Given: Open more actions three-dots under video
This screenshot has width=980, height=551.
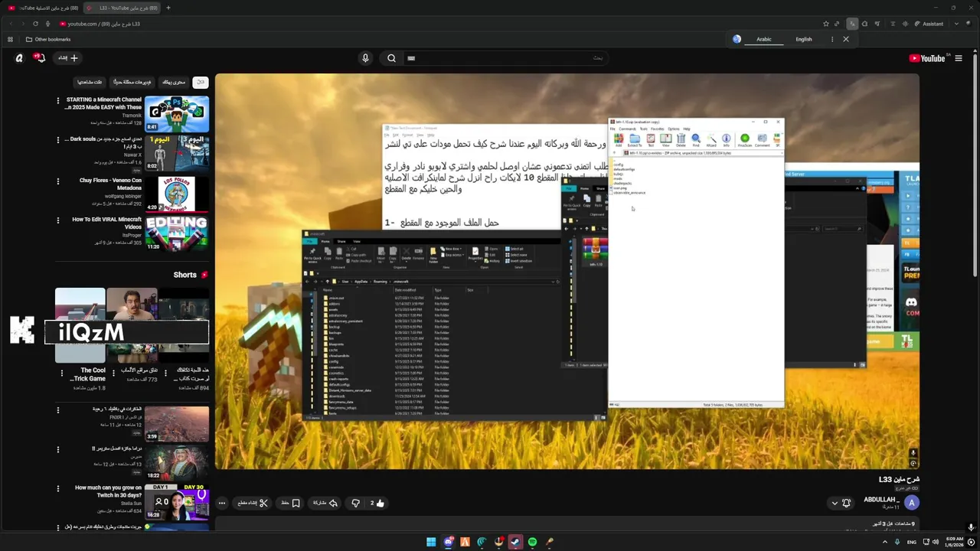Looking at the screenshot, I should point(222,503).
